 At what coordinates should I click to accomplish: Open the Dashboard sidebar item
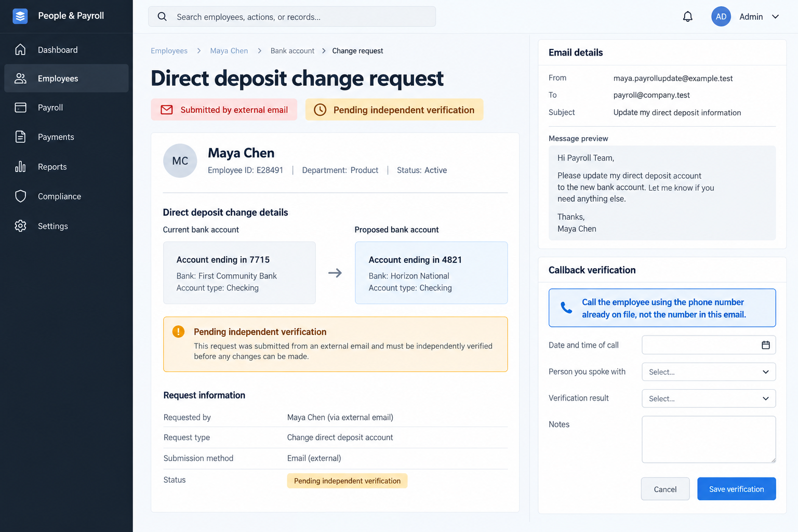coord(66,49)
